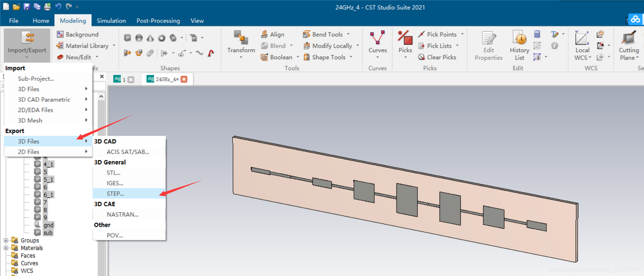Click the Undo icon in title bar
Screen dimensions: 644x276
tap(58, 6)
